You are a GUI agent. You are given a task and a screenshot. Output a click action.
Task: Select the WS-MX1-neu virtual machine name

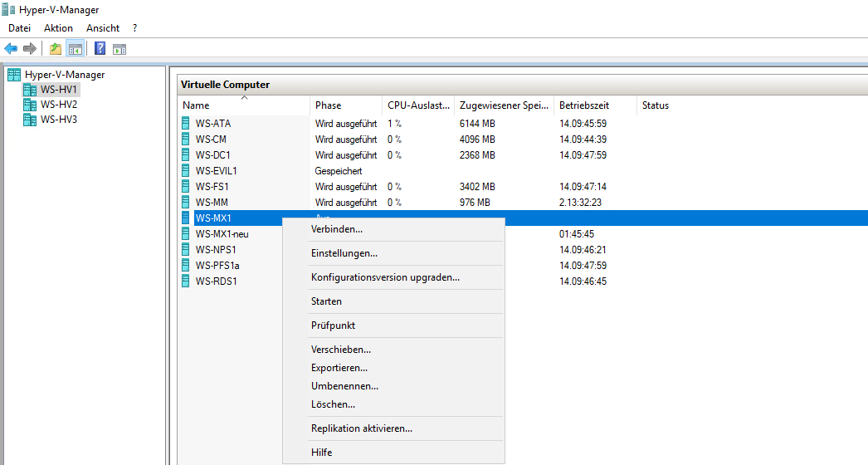[222, 234]
